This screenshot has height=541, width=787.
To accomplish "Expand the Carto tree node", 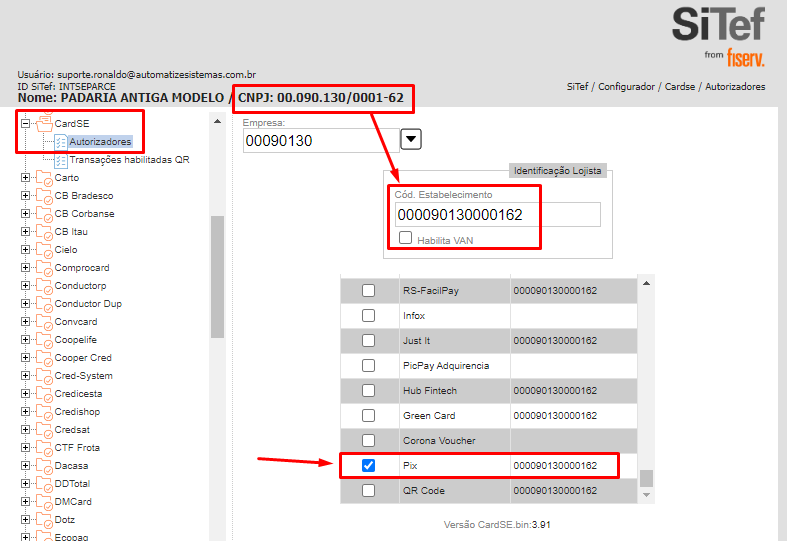I will tap(25, 178).
